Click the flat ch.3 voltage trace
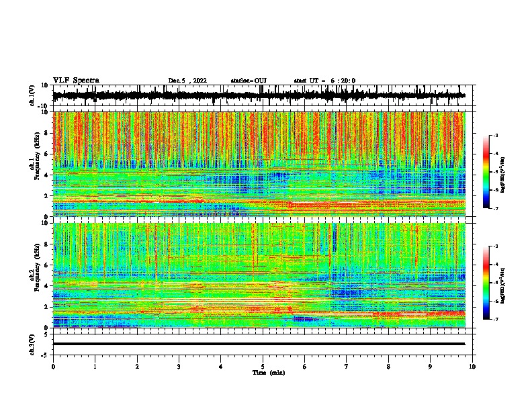The height and width of the screenshot is (411, 532). click(x=259, y=344)
